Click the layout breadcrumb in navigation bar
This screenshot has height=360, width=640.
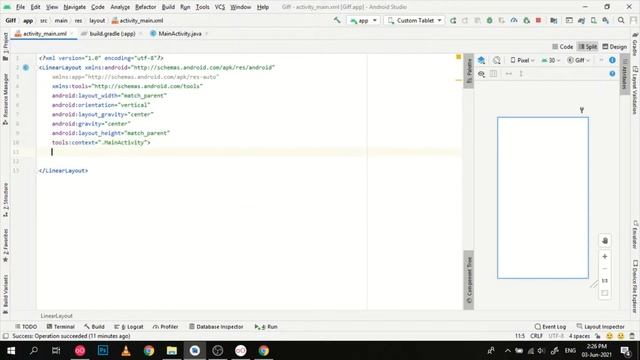pyautogui.click(x=97, y=20)
